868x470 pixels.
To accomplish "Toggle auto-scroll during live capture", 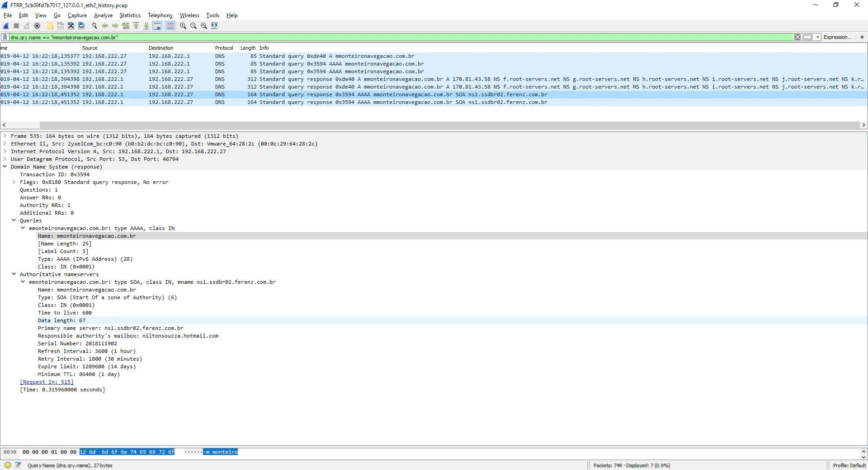I will tap(157, 26).
